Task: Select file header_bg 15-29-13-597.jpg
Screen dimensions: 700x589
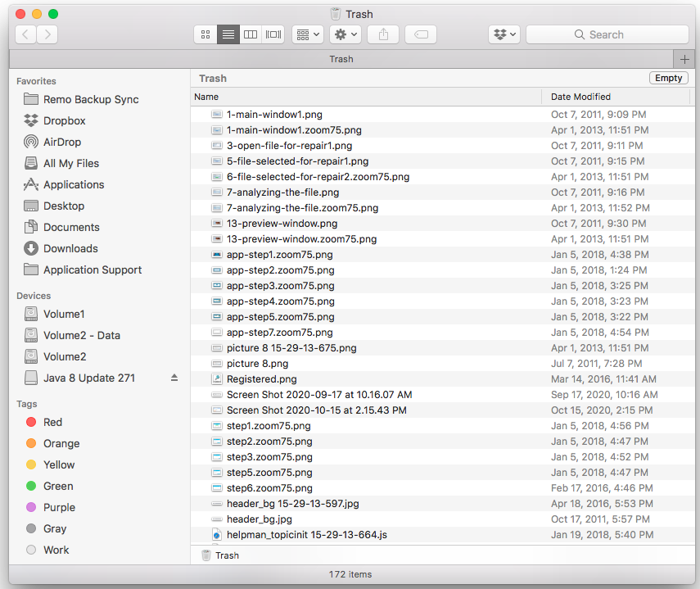Action: 442,504
